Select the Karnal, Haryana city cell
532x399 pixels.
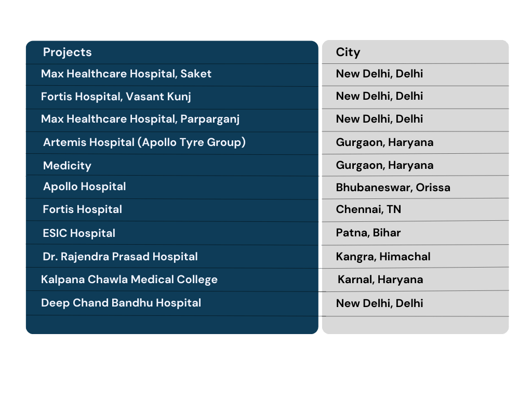[x=380, y=280]
